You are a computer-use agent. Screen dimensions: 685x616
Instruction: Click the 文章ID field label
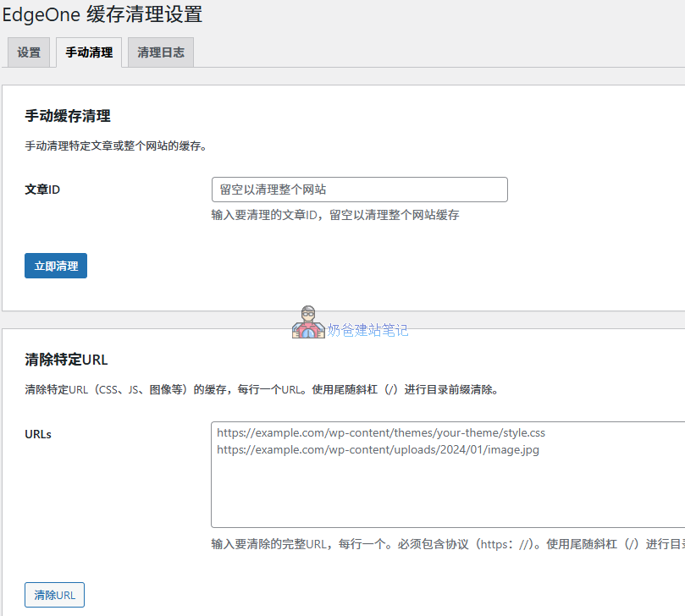coord(41,189)
